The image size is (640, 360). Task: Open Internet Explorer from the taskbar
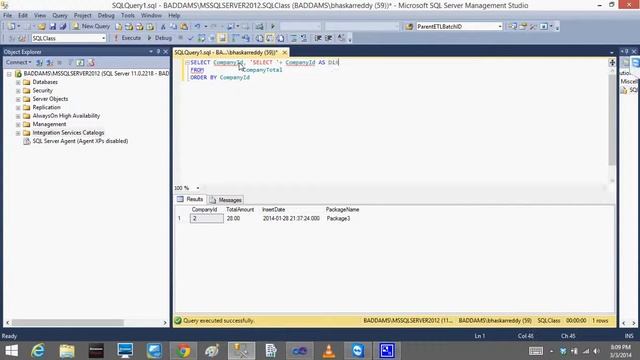point(38,351)
